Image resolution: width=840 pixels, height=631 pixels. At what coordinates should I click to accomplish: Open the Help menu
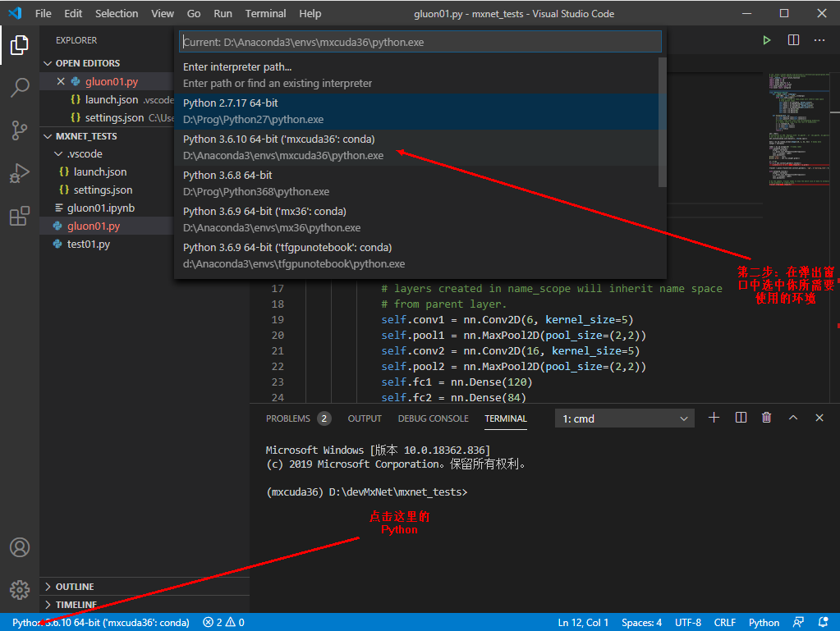pyautogui.click(x=310, y=13)
